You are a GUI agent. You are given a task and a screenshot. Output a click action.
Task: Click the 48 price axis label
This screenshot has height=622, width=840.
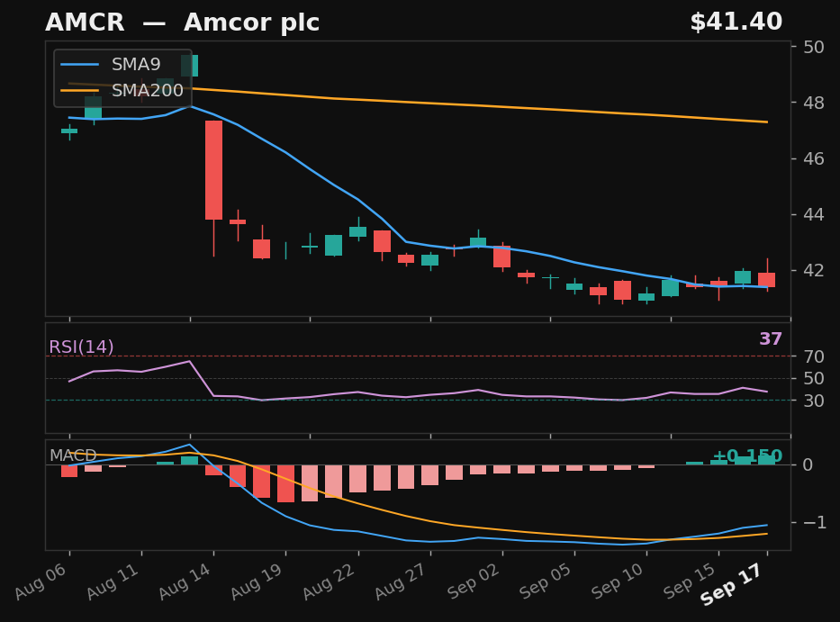point(814,103)
